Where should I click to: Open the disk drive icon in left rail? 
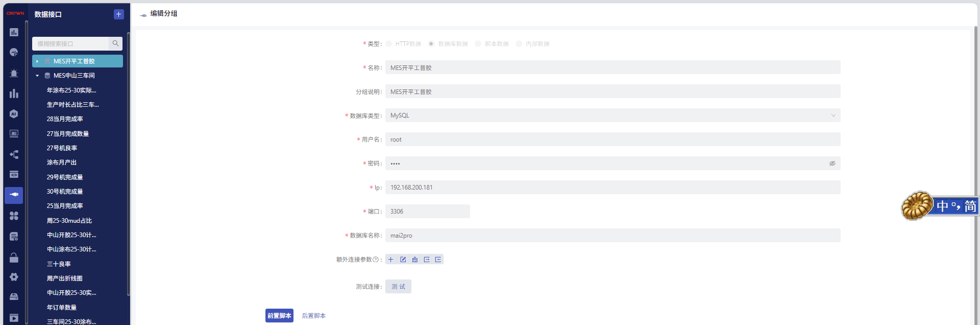[x=14, y=297]
